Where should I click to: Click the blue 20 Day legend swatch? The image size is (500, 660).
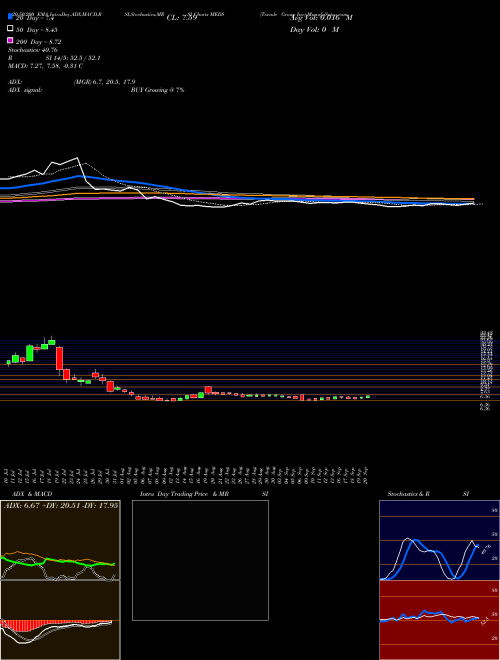(10, 17)
